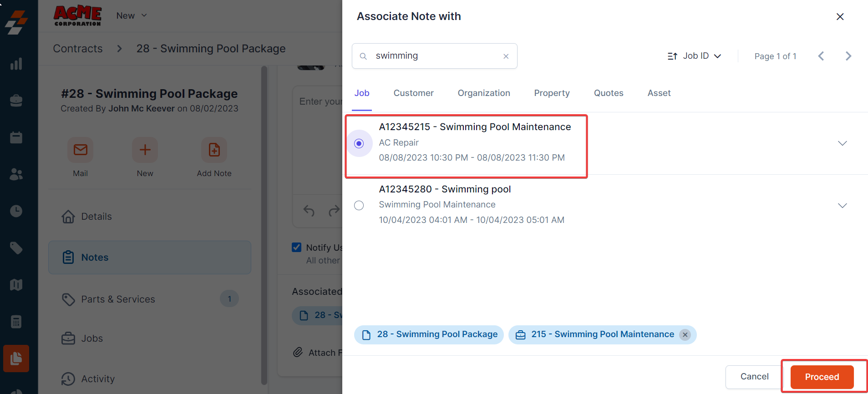Click the orange plus New icon
This screenshot has height=394, width=868.
tap(145, 150)
